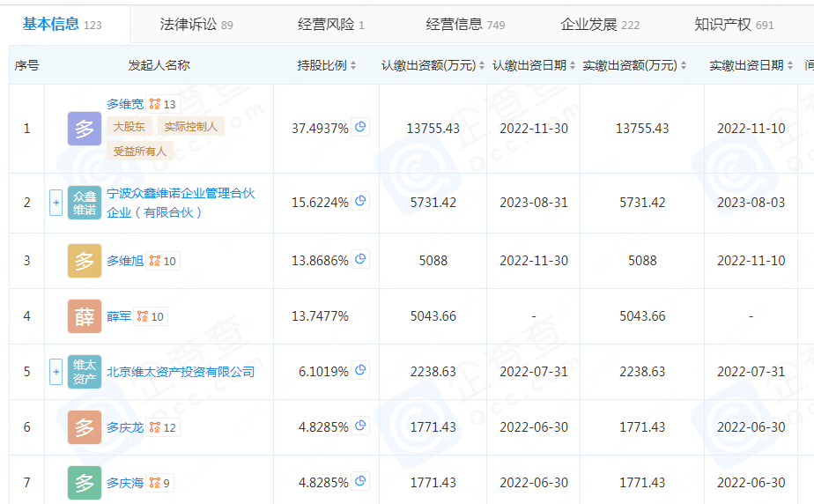Click 多庆海 related-companies badge 9

click(x=160, y=483)
